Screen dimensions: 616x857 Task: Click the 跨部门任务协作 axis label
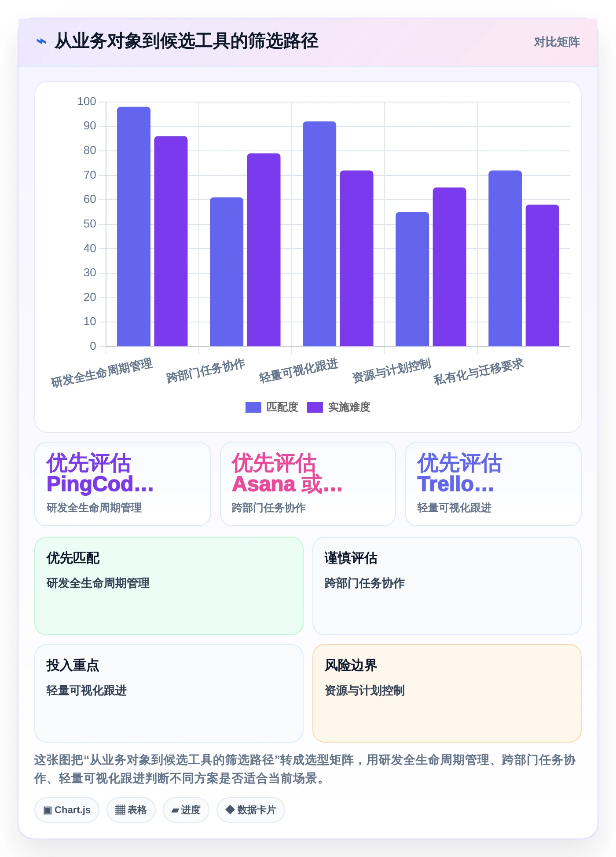click(206, 371)
